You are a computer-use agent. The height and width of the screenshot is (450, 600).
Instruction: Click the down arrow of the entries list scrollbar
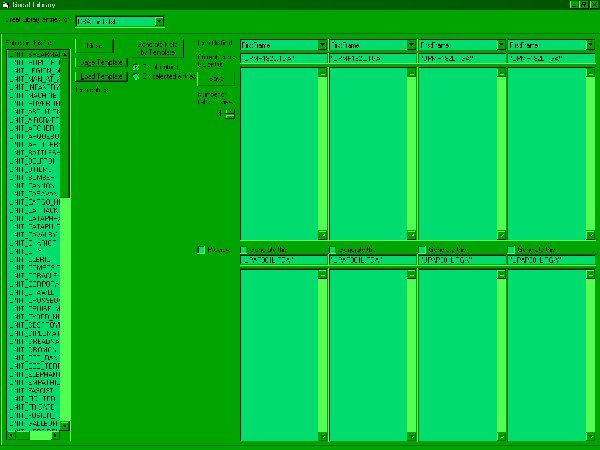(x=66, y=426)
